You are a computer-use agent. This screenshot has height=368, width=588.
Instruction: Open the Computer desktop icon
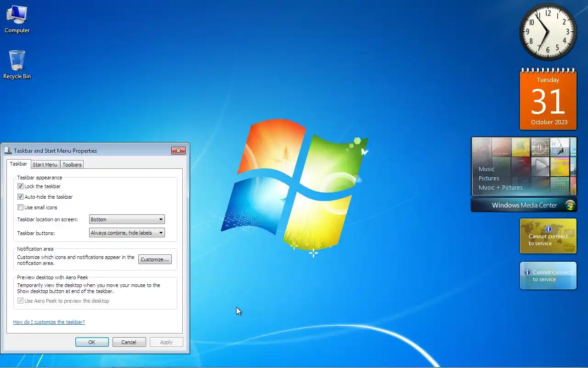click(17, 19)
